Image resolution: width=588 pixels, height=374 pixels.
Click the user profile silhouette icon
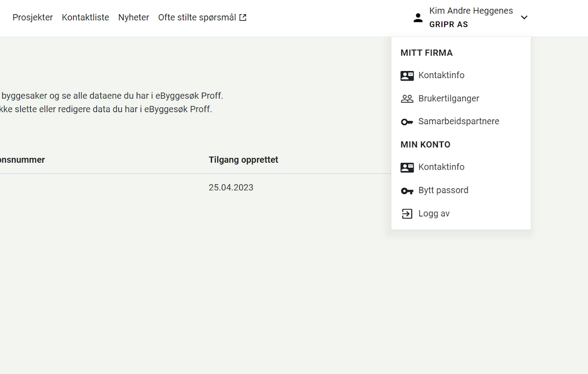click(418, 18)
